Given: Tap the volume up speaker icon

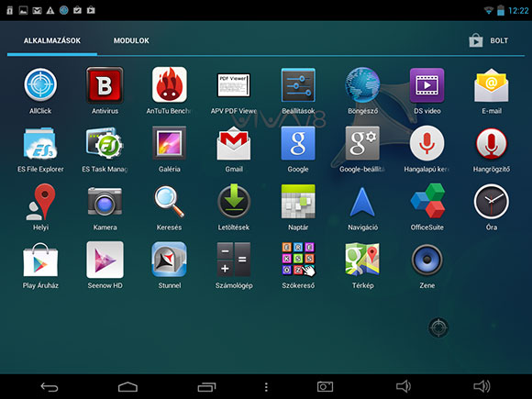Looking at the screenshot, I should [482, 386].
